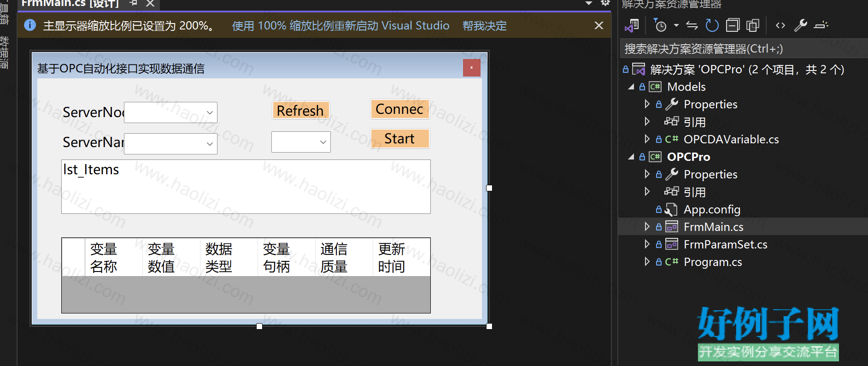
Task: Expand the FrmMain.cs node
Action: [x=647, y=227]
